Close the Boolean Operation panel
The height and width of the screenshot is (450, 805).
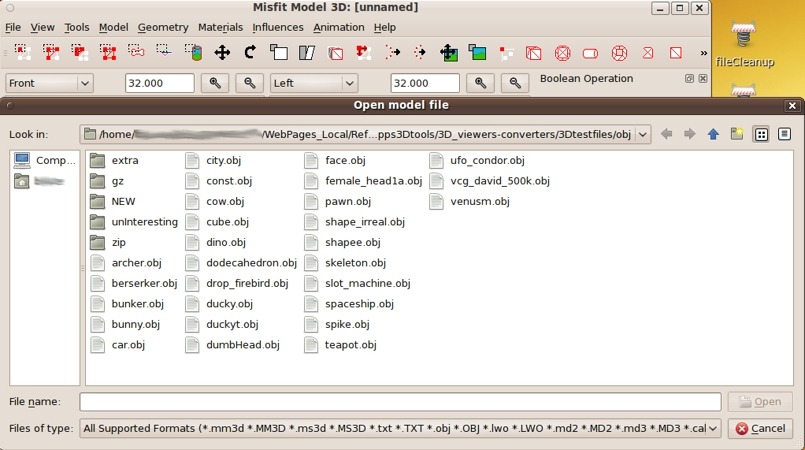pos(703,79)
